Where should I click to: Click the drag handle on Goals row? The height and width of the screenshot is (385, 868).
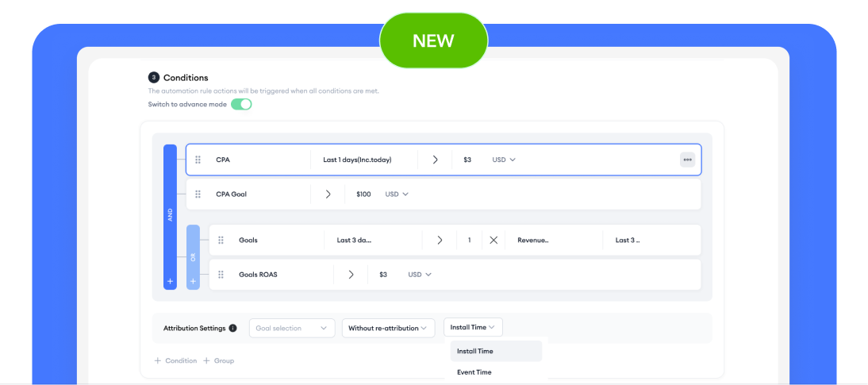coord(221,240)
